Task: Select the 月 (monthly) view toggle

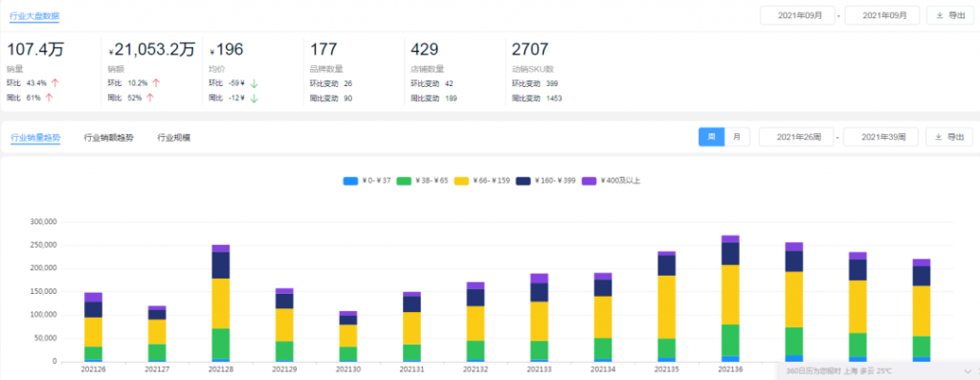Action: pyautogui.click(x=737, y=137)
